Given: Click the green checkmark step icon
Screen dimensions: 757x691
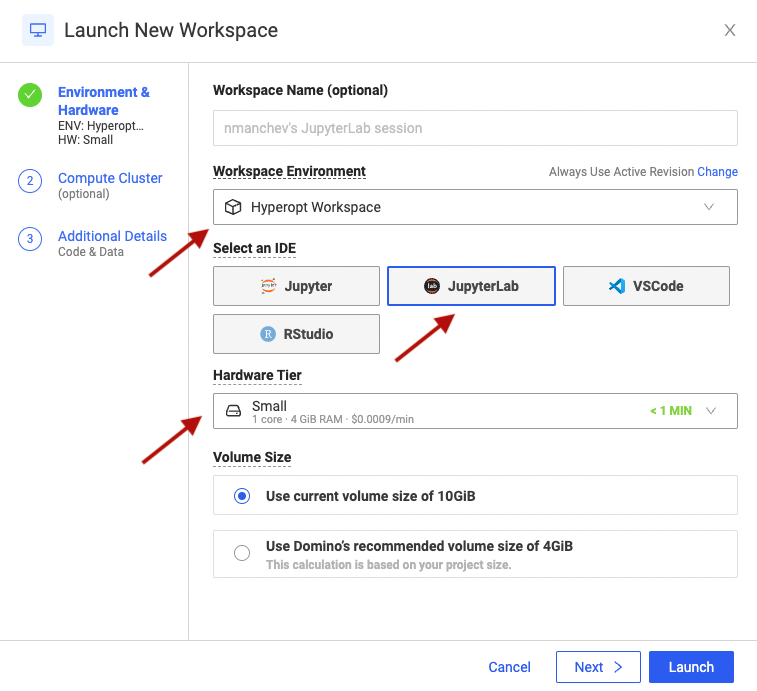Looking at the screenshot, I should 30,95.
